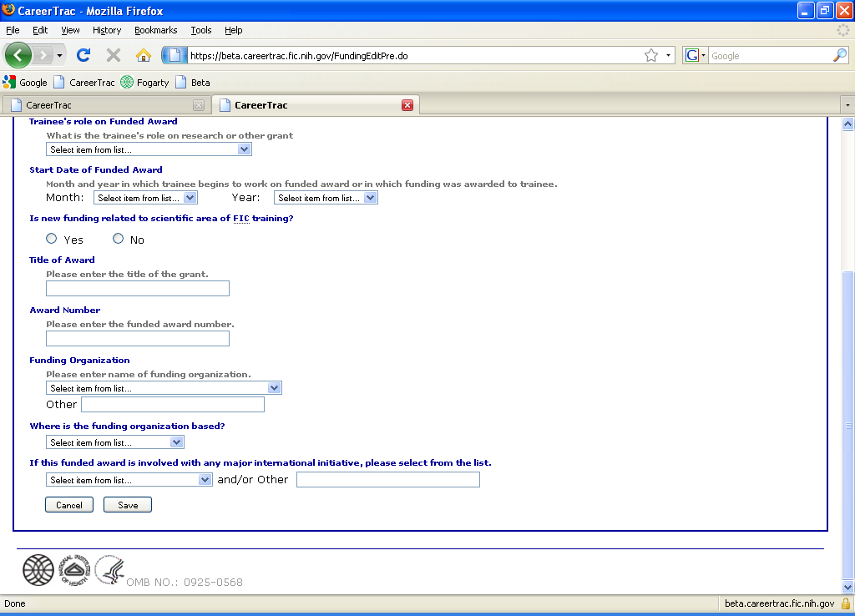Open the Beta bookmark in toolbar
Screen dimensions: 855x616
193,83
